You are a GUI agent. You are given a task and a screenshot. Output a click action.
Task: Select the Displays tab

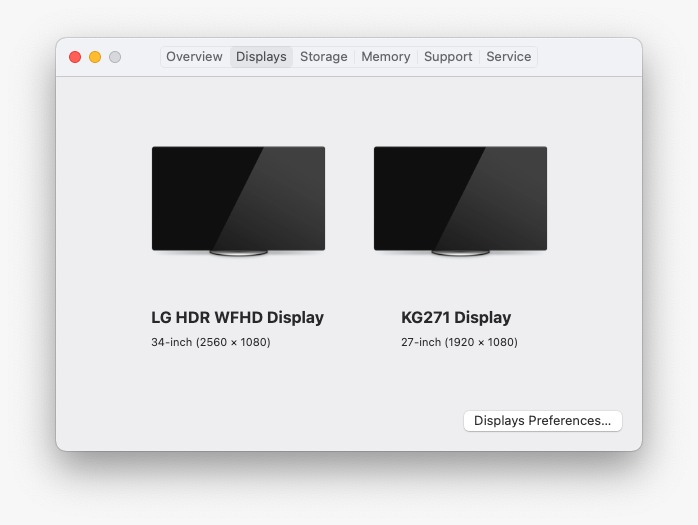[261, 57]
